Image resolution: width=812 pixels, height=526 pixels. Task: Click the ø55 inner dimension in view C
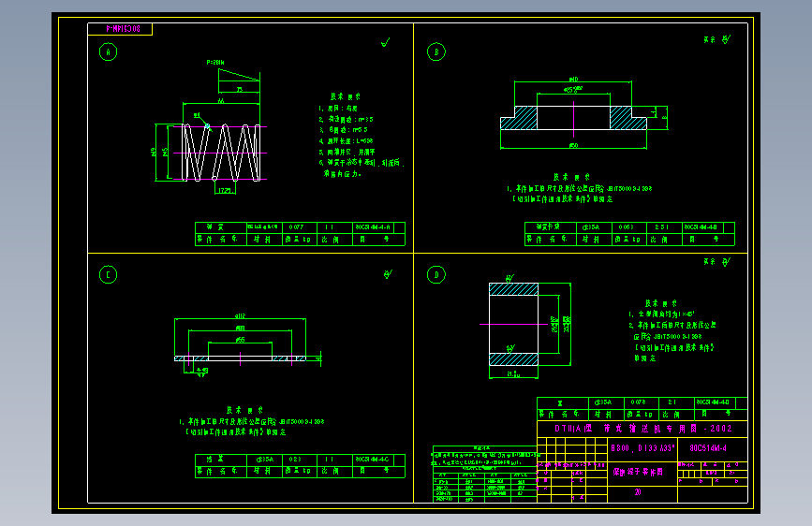coord(240,340)
